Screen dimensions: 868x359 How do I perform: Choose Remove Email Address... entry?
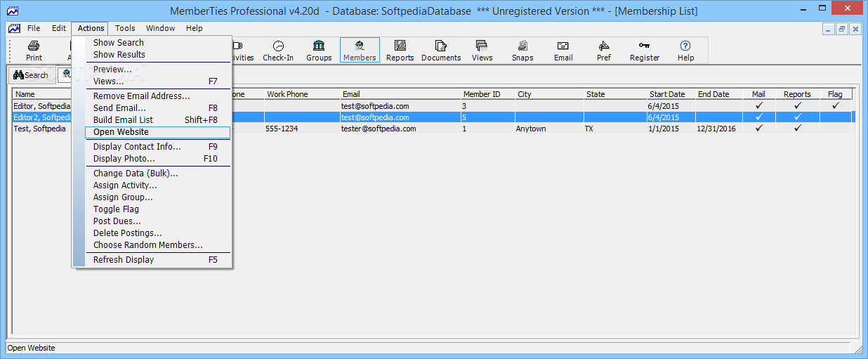coord(158,96)
